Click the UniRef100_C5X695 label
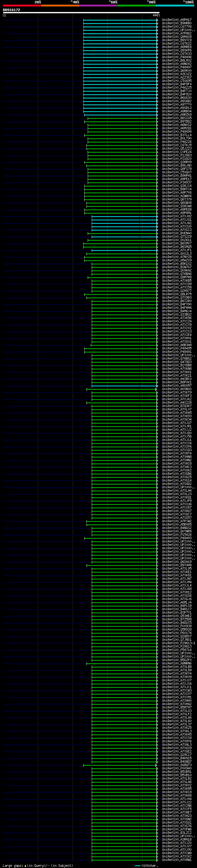This screenshot has width=197, height=868. (x=177, y=81)
